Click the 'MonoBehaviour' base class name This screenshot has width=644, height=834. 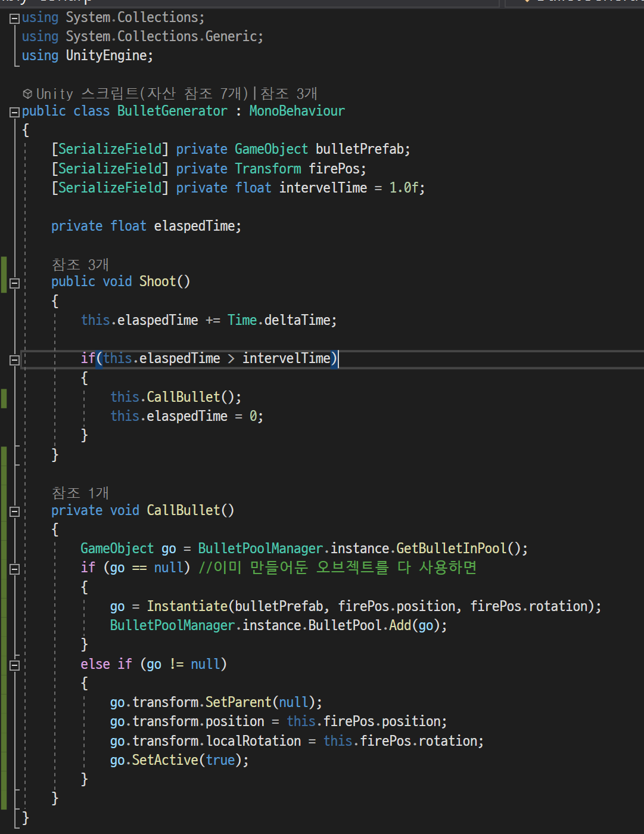297,111
